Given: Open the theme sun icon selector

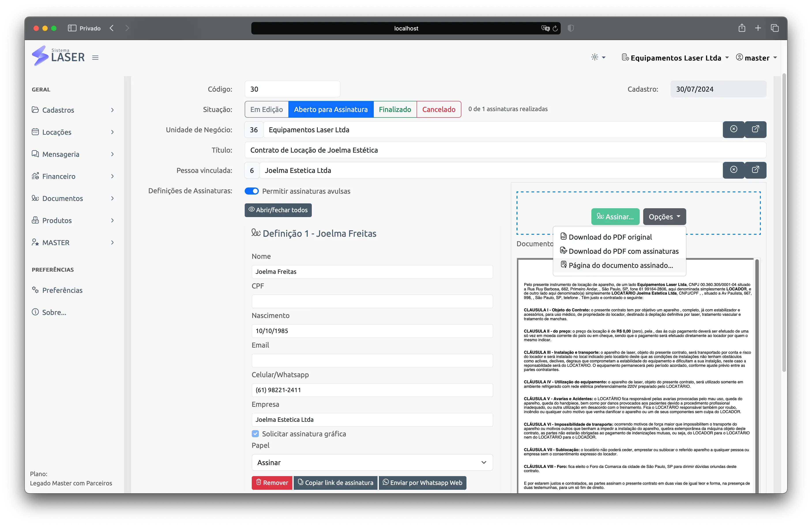Looking at the screenshot, I should coord(598,57).
